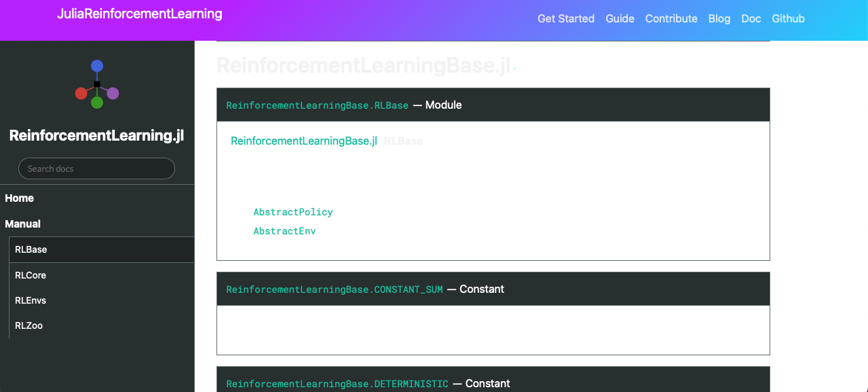Open the RLCore manual page
The image size is (868, 392).
(x=31, y=274)
